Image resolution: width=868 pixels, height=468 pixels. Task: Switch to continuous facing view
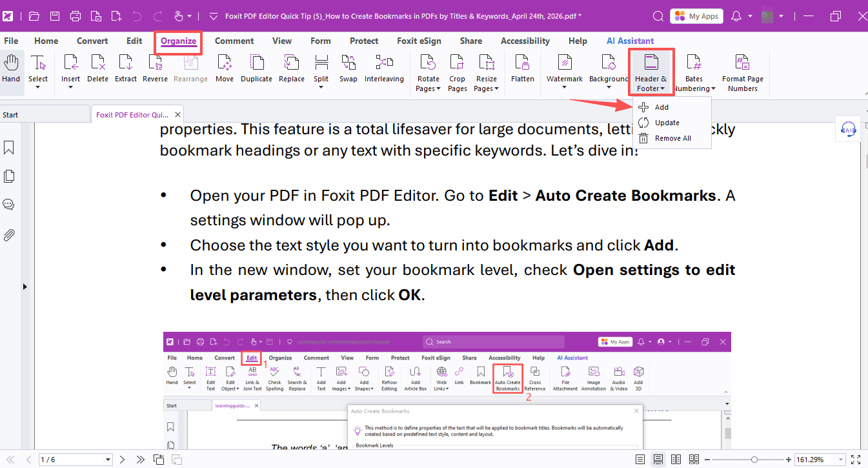694,460
